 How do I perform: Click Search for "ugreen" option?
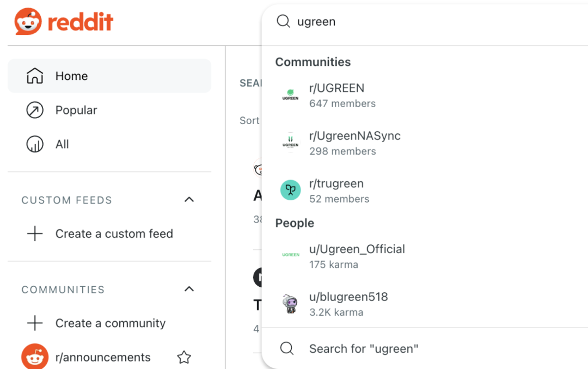tap(364, 349)
